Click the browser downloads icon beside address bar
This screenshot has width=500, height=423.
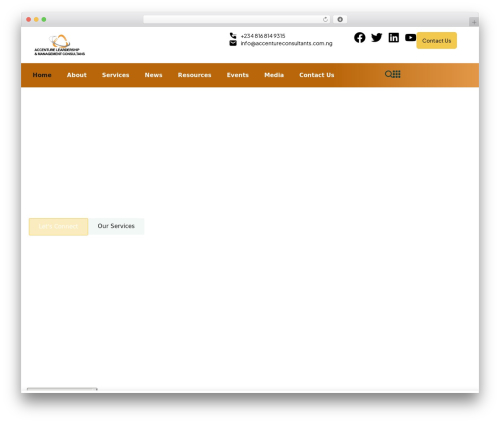[x=340, y=19]
